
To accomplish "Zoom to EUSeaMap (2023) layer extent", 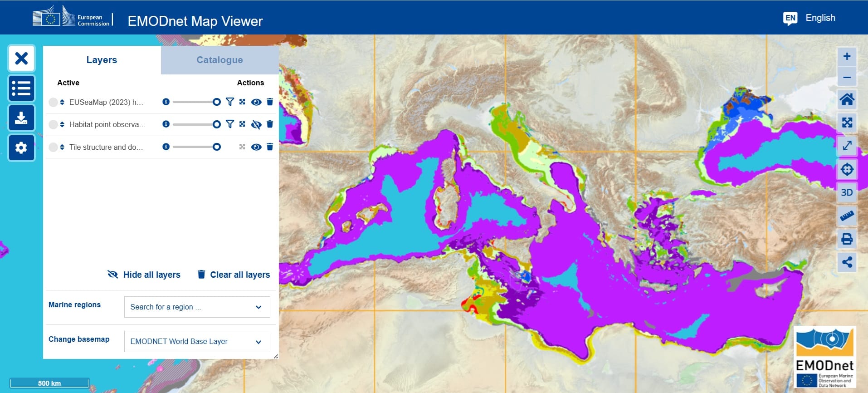I will [242, 102].
